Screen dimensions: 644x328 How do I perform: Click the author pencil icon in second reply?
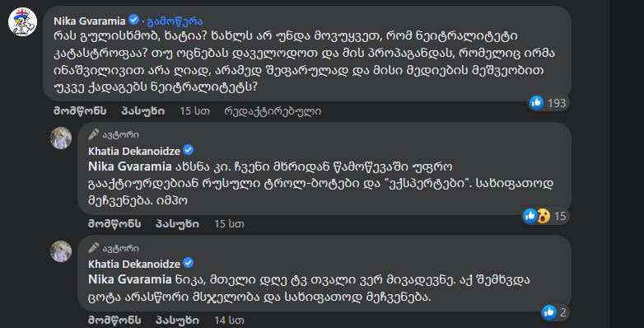(94, 248)
